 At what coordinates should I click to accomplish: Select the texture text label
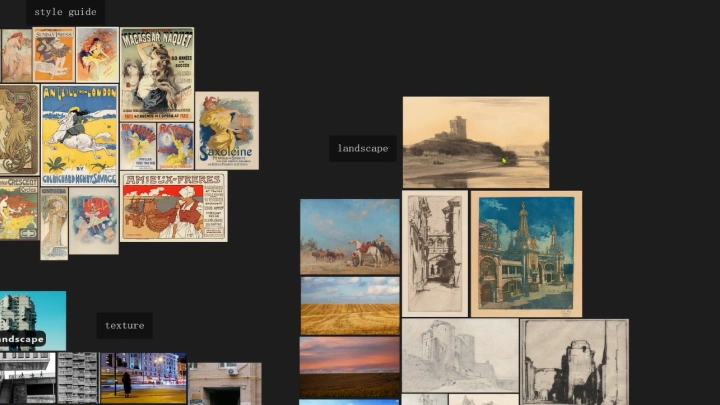(x=124, y=326)
